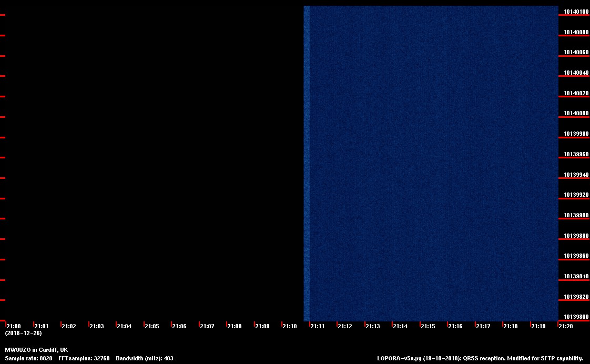The height and width of the screenshot is (364, 590).
Task: Click the (2018-12-26) date text
Action: click(x=23, y=333)
